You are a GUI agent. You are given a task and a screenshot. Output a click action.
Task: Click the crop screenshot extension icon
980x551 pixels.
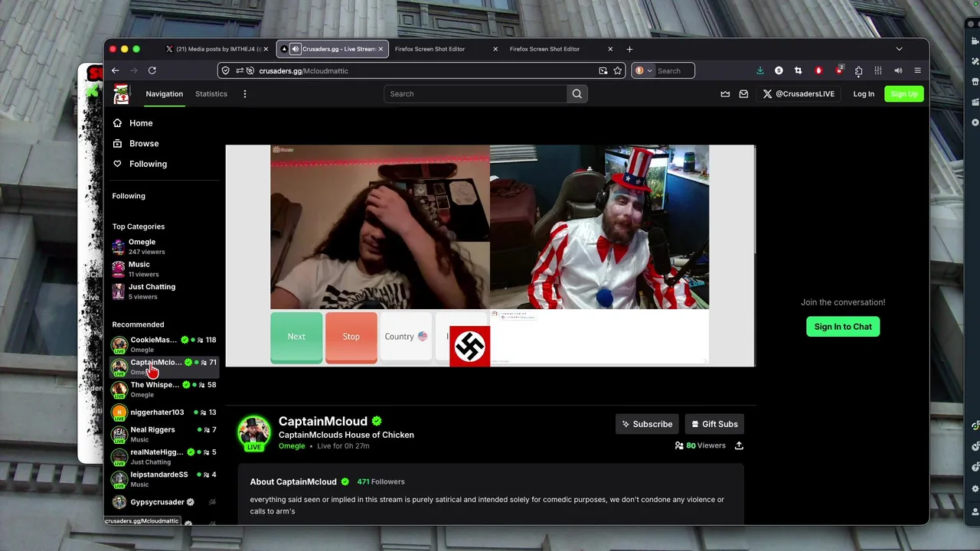[x=798, y=70]
